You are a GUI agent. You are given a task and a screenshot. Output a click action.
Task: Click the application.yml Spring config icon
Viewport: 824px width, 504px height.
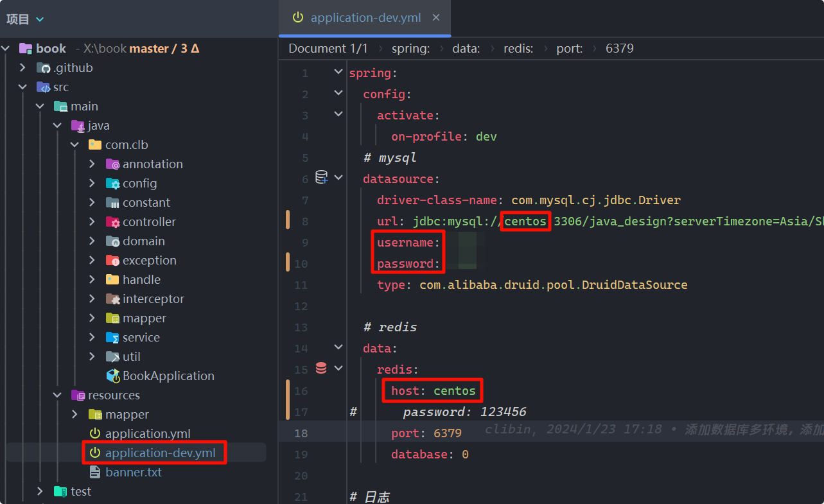[x=95, y=433]
